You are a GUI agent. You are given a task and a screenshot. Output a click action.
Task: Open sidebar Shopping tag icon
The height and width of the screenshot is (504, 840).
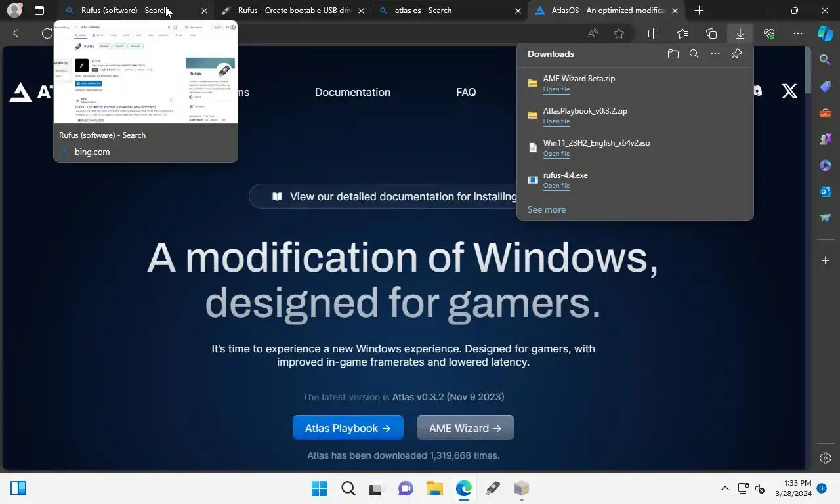pyautogui.click(x=826, y=87)
